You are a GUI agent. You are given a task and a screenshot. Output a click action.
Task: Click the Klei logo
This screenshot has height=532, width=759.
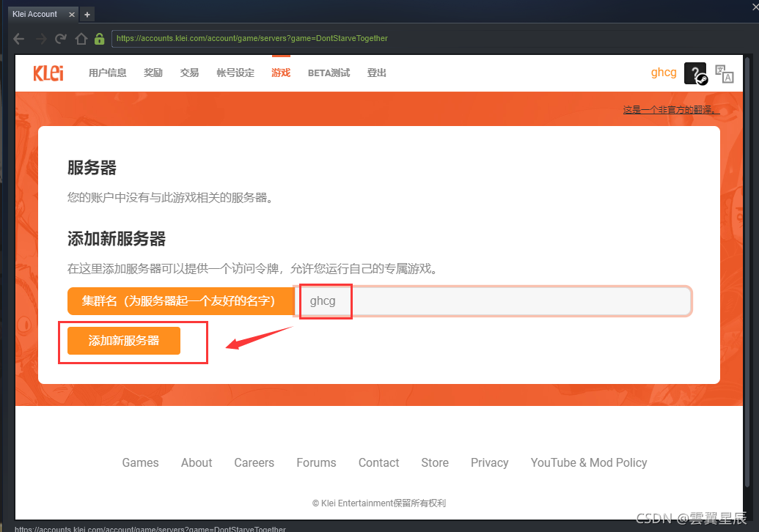pos(48,73)
